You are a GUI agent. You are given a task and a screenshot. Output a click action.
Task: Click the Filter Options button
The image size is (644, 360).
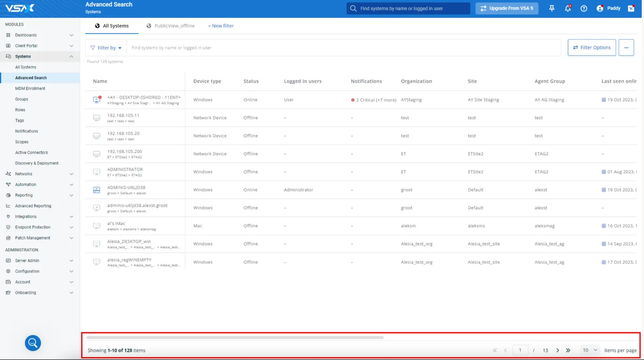(x=591, y=48)
